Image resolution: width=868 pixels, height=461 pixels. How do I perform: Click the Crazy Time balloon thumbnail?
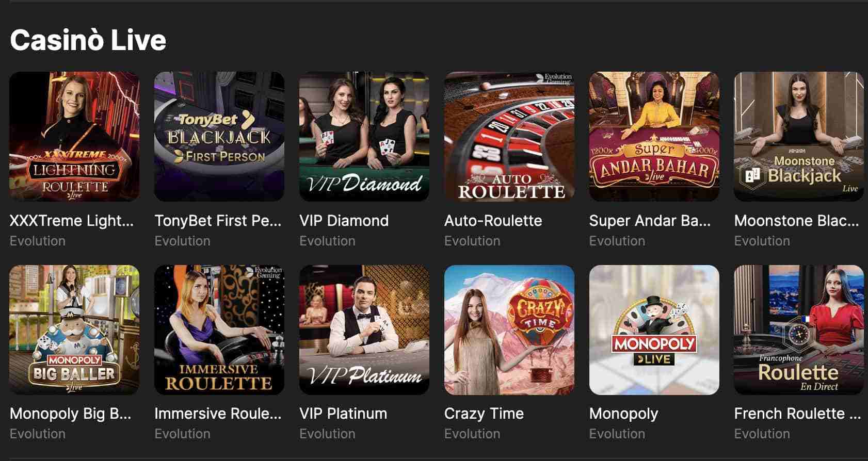tap(509, 330)
